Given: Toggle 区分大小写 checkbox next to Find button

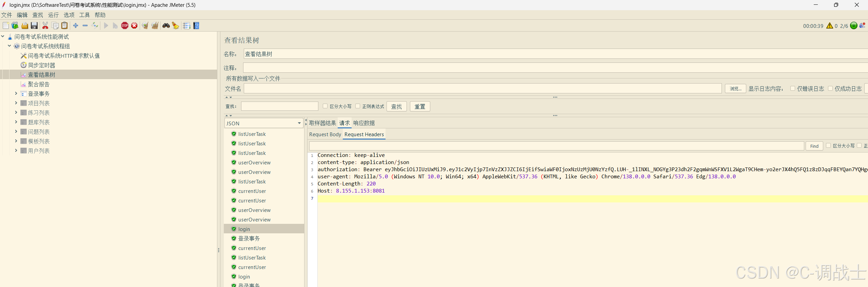Looking at the screenshot, I should tap(828, 145).
